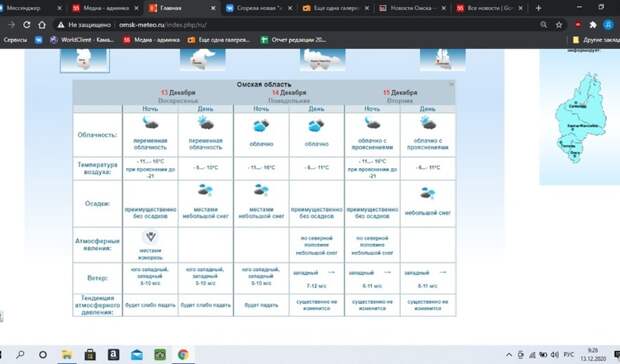The height and width of the screenshot is (364, 620).
Task: Open a new browser tab
Action: [538, 8]
